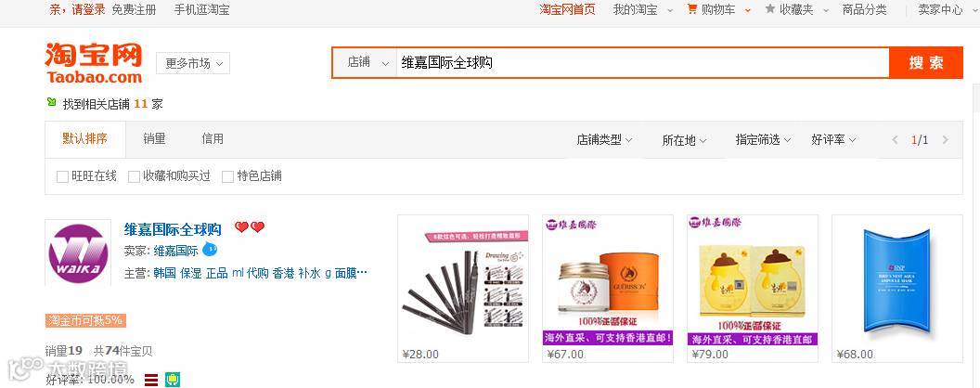The width and height of the screenshot is (980, 388).
Task: Click inside the search text field
Action: pos(642,62)
